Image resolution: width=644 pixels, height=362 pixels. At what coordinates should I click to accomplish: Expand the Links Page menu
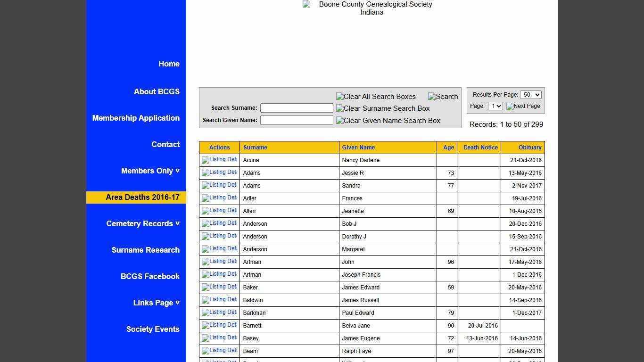click(x=156, y=303)
